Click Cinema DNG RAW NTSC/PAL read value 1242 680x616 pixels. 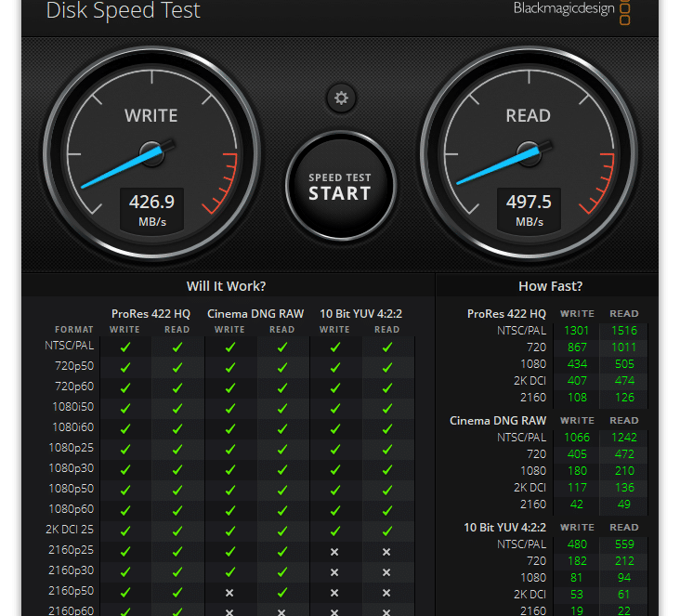pyautogui.click(x=624, y=438)
